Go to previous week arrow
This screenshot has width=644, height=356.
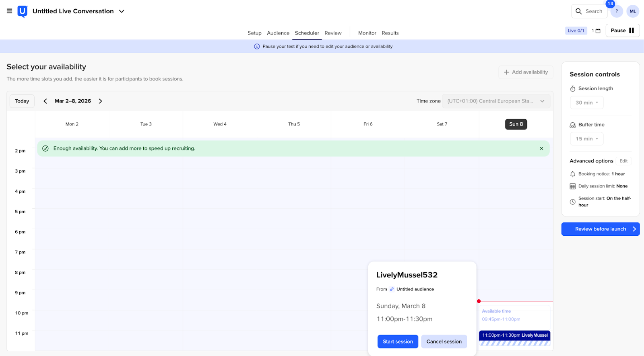click(x=45, y=101)
